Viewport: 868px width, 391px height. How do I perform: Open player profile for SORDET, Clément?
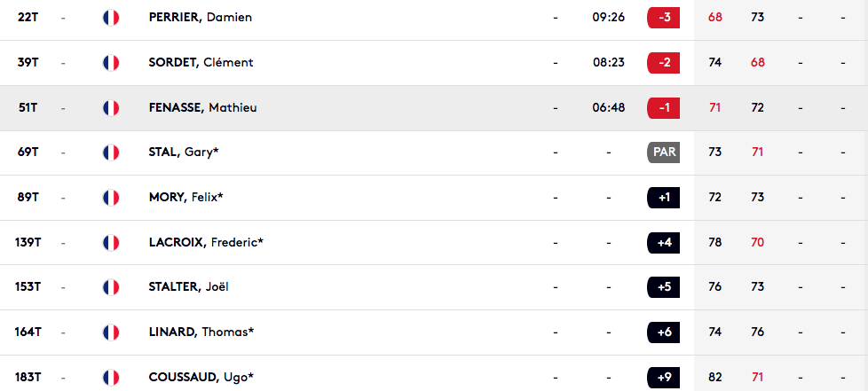pos(201,62)
